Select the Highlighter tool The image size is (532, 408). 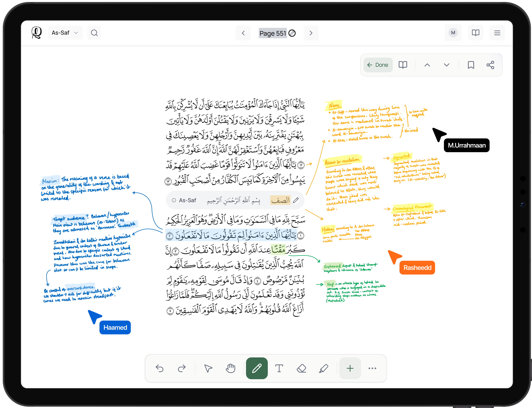(323, 368)
